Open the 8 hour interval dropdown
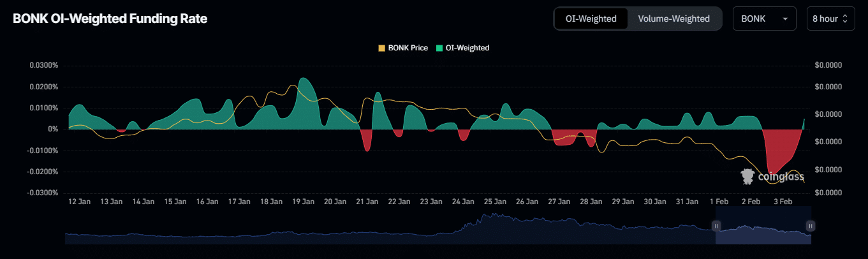The height and width of the screenshot is (259, 868). [x=830, y=18]
